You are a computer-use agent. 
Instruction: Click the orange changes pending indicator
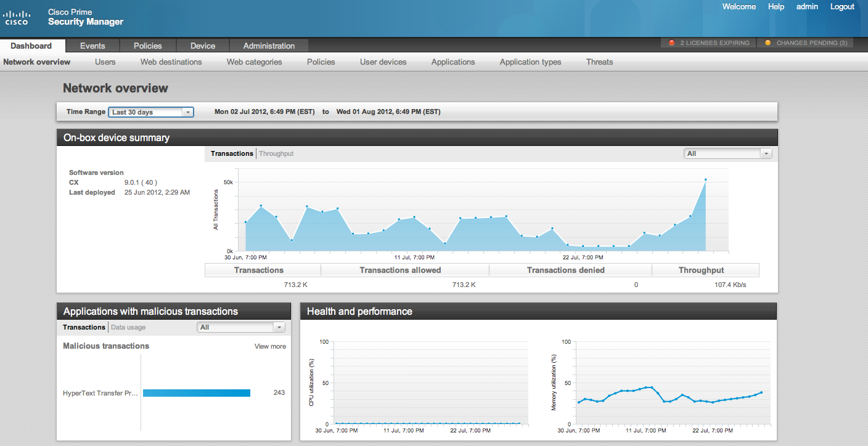(x=768, y=43)
